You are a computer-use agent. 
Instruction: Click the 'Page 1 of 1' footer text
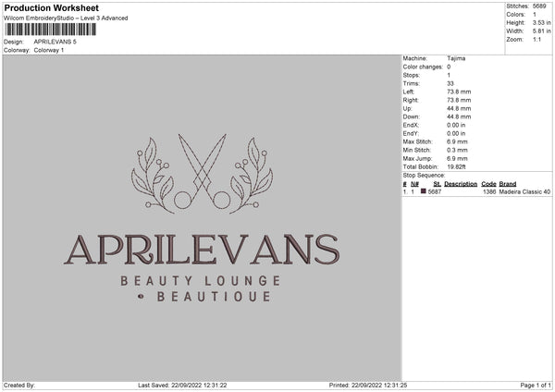point(536,386)
